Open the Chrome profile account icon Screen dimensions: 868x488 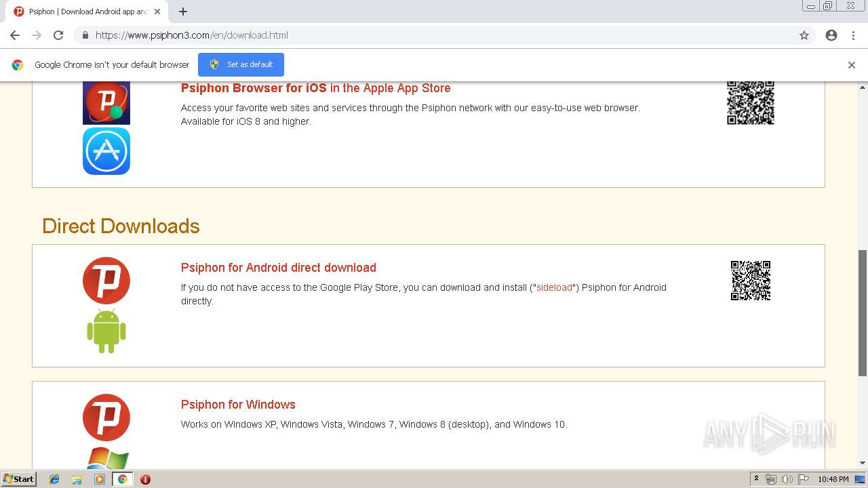831,35
